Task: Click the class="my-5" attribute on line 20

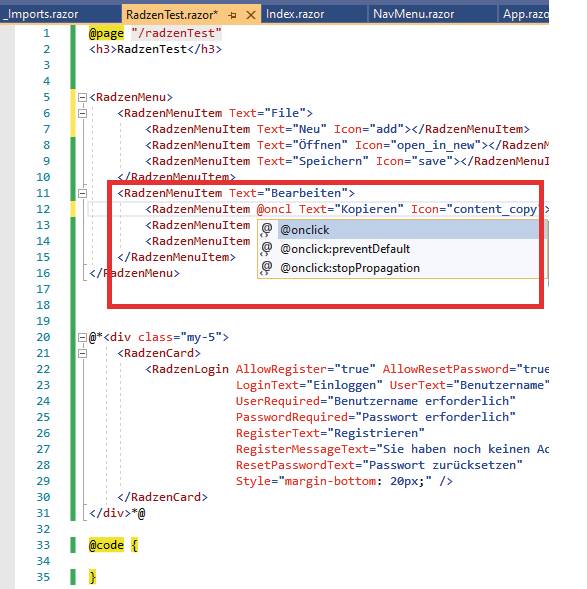Action: point(180,337)
